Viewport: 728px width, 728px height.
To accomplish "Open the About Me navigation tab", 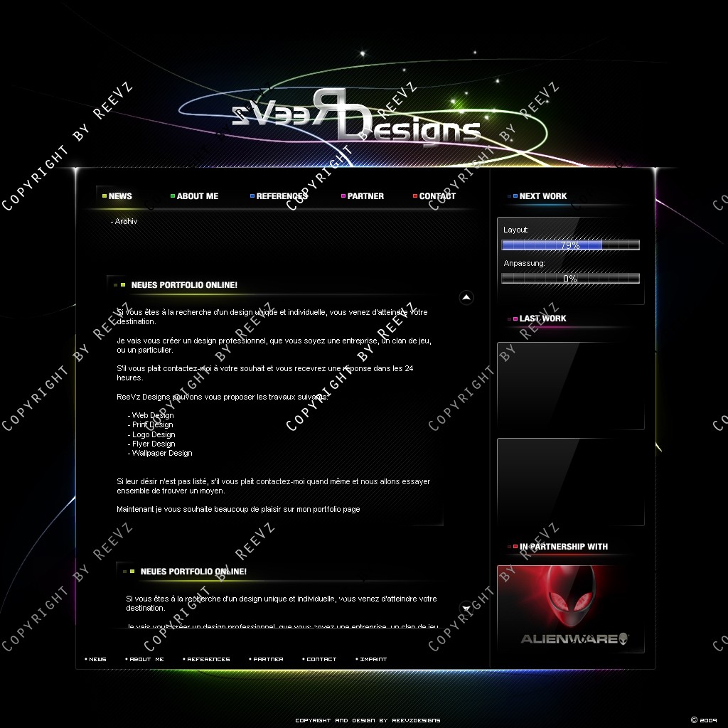I will (x=197, y=196).
